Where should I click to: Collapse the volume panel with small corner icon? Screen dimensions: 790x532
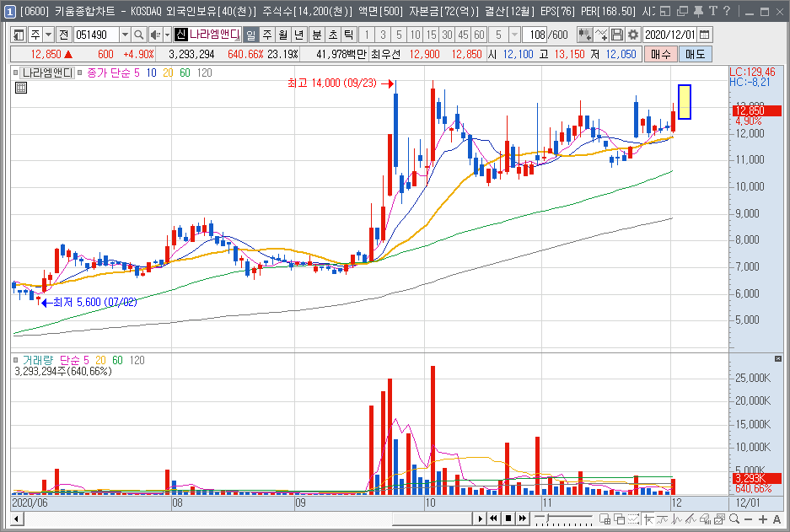(x=778, y=358)
